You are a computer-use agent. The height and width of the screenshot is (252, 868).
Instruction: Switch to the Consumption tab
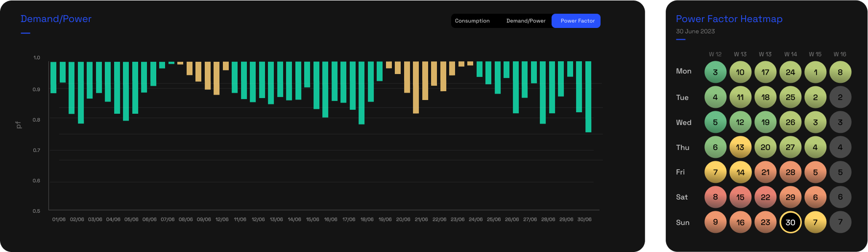pos(472,21)
